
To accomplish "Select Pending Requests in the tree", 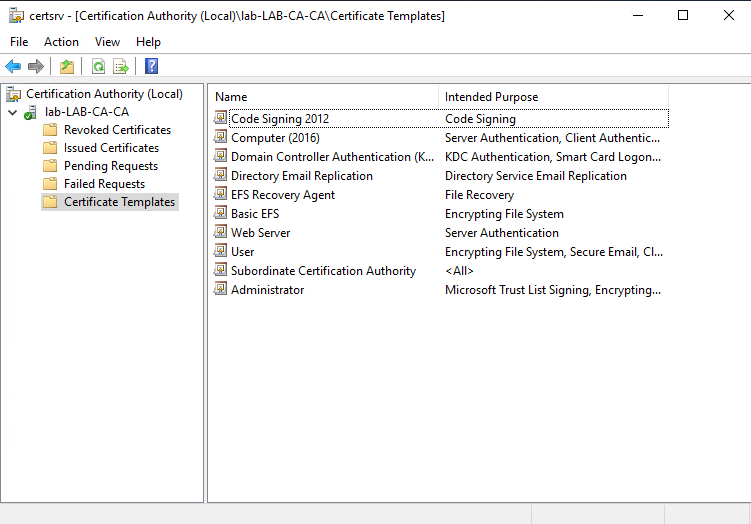I will pyautogui.click(x=110, y=166).
